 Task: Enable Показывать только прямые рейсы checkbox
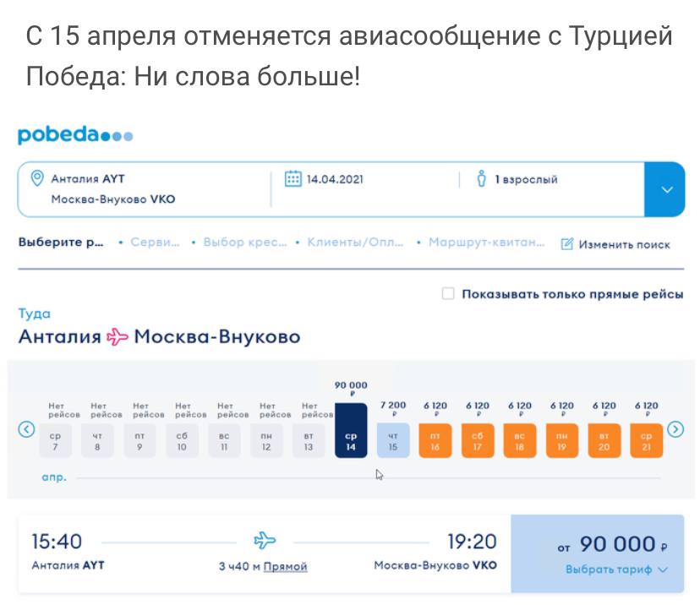tap(448, 293)
